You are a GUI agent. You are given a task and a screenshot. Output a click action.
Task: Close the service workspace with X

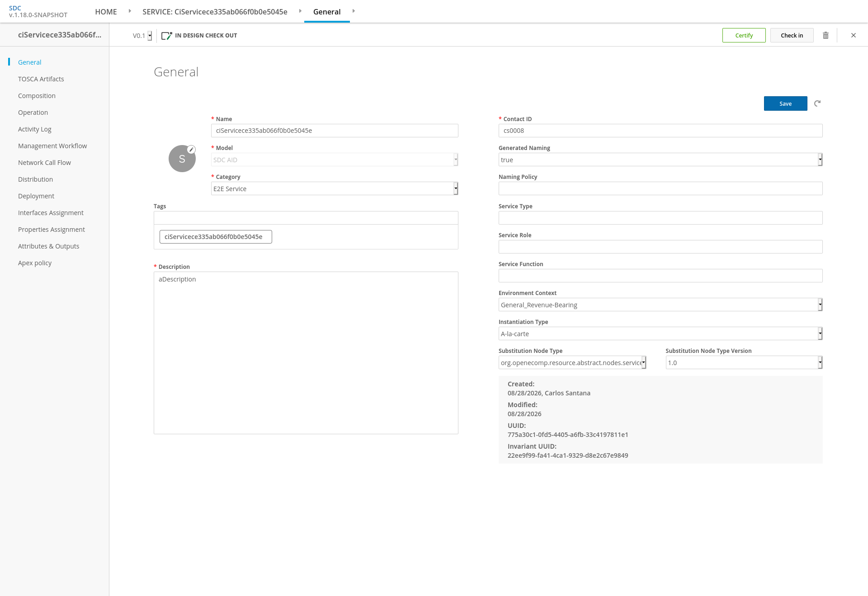pyautogui.click(x=854, y=35)
